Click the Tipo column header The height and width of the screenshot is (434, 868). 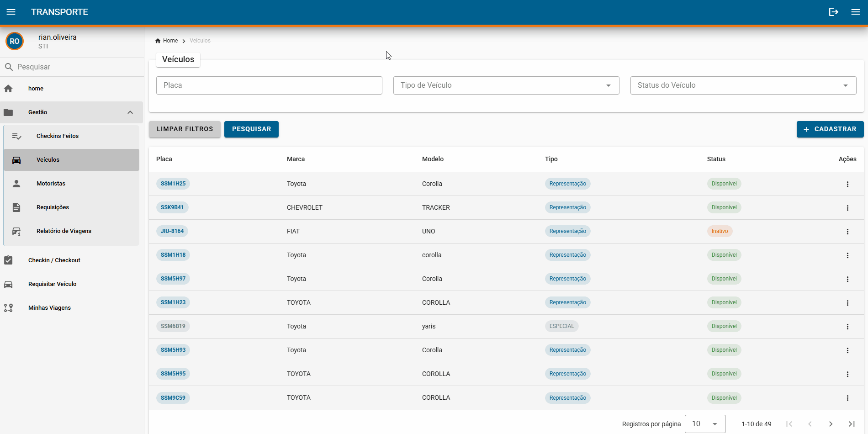551,159
